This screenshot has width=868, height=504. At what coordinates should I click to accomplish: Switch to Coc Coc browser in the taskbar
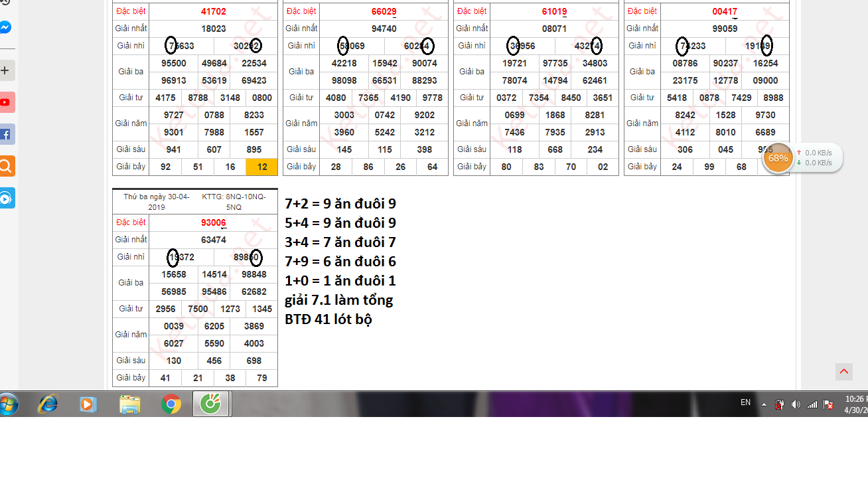(212, 404)
